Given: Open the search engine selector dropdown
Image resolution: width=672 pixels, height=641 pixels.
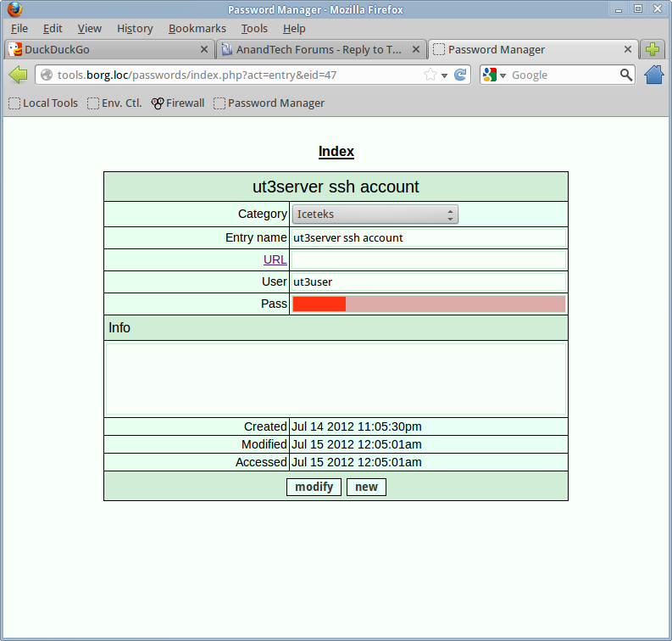Looking at the screenshot, I should 494,75.
